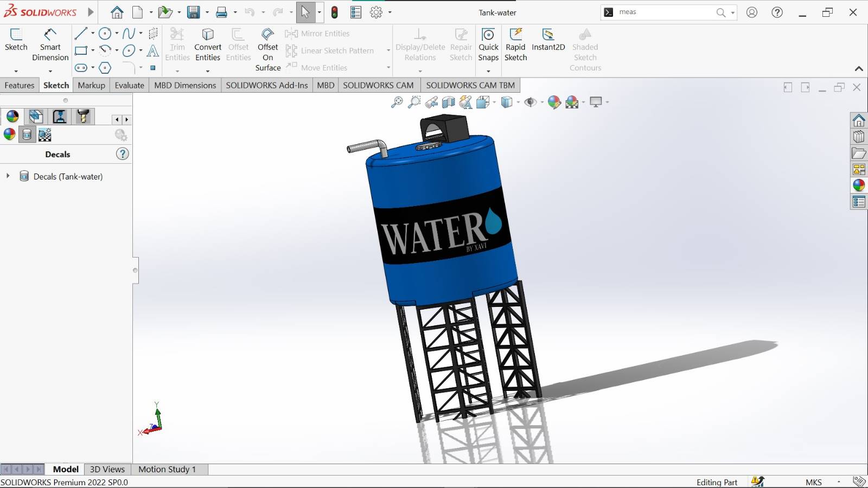
Task: Select the sketch Text tool
Action: tap(153, 51)
